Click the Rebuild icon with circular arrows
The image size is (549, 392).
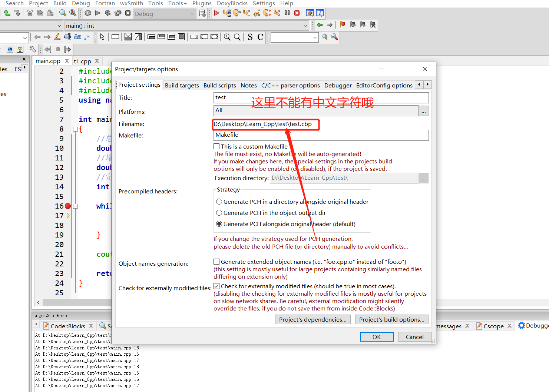(x=117, y=13)
